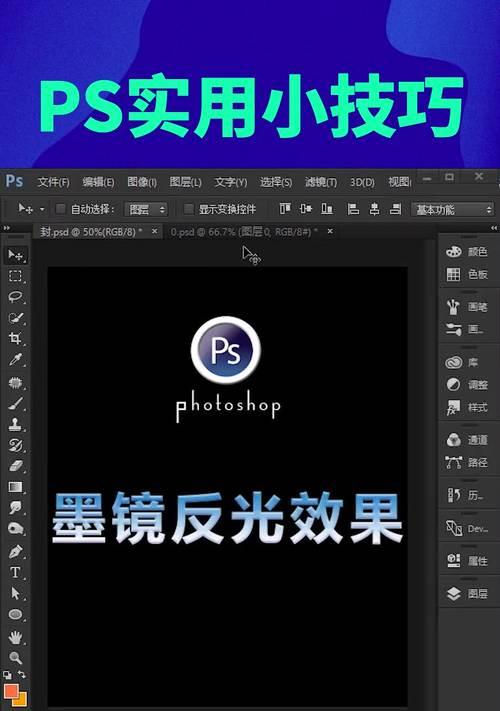
Task: Open the 图层(L) menu
Action: (185, 182)
